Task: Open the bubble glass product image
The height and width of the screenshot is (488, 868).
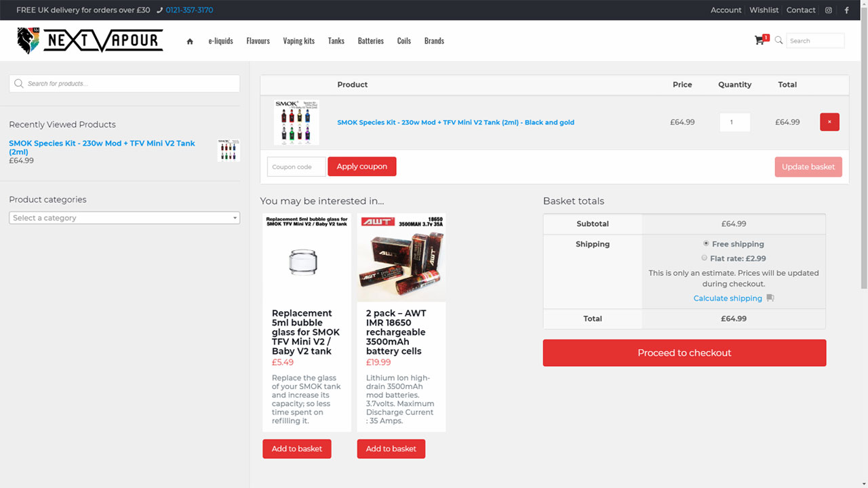Action: click(307, 258)
